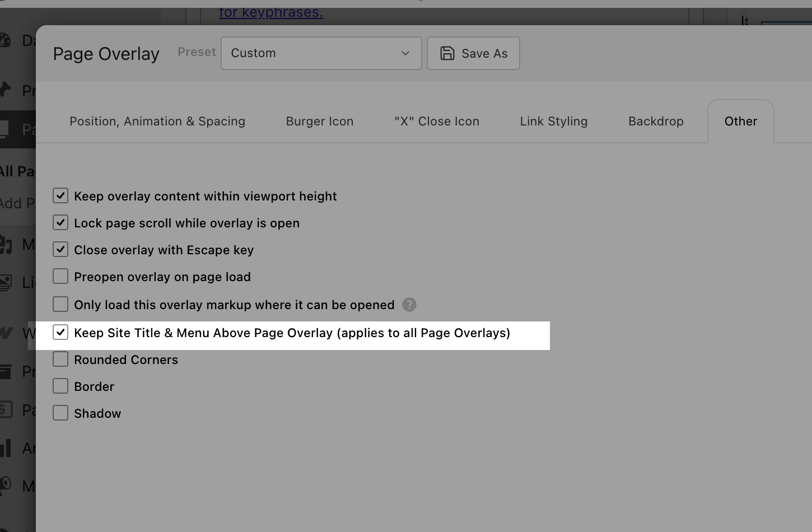
Task: Open the Preset Custom dropdown
Action: pyautogui.click(x=321, y=53)
